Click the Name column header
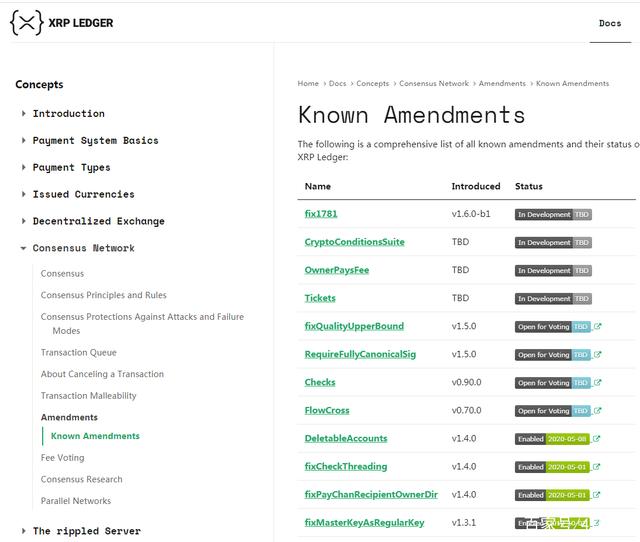This screenshot has height=542, width=640. 318,187
